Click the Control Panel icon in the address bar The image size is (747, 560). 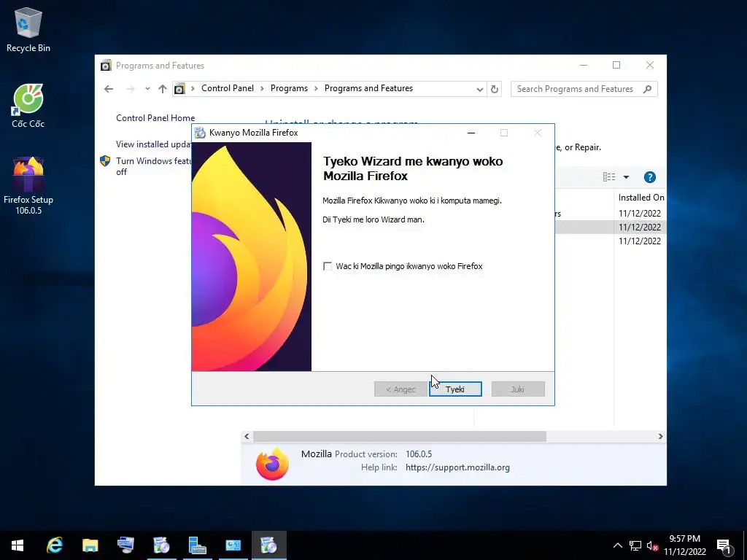coord(179,89)
